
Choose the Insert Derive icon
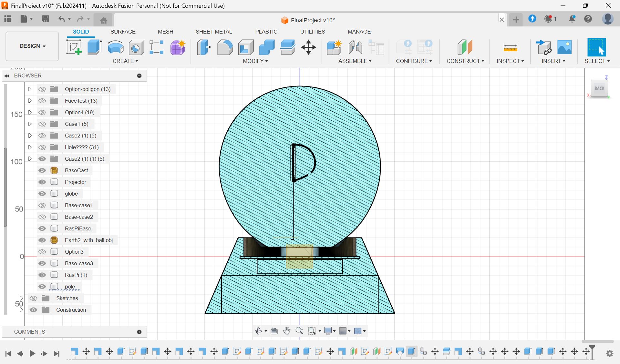click(544, 47)
